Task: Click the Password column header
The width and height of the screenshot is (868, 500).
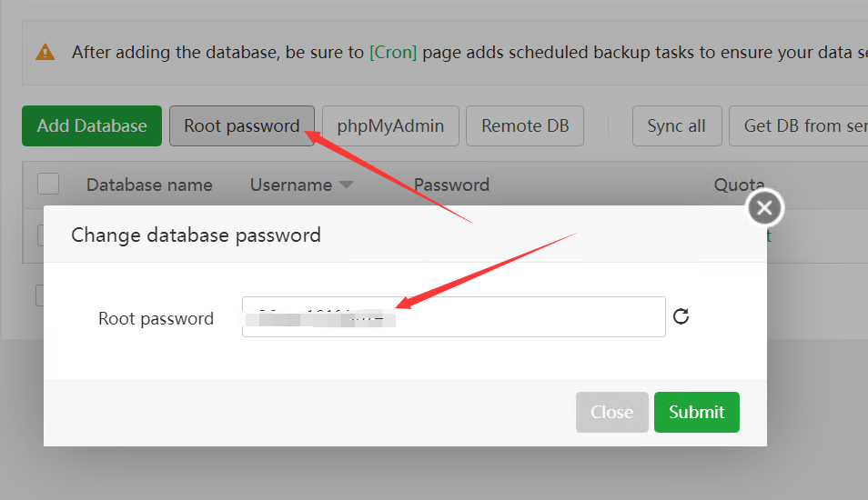Action: 451,185
